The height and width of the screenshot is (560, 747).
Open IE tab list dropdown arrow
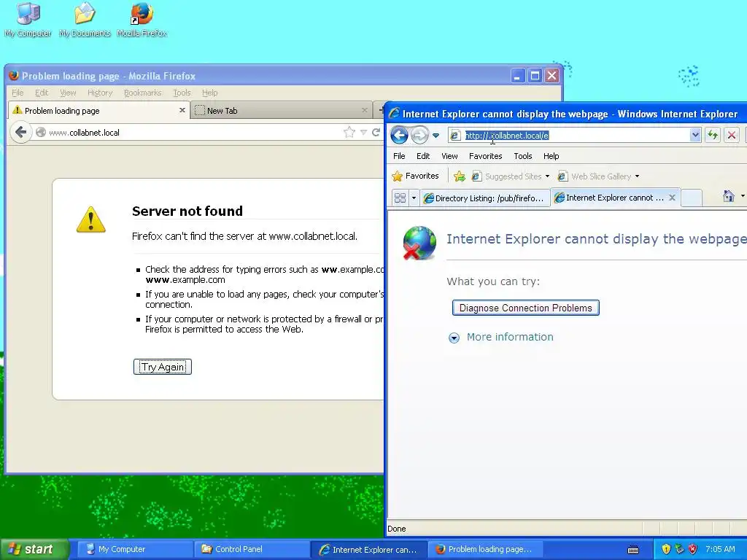pos(414,198)
